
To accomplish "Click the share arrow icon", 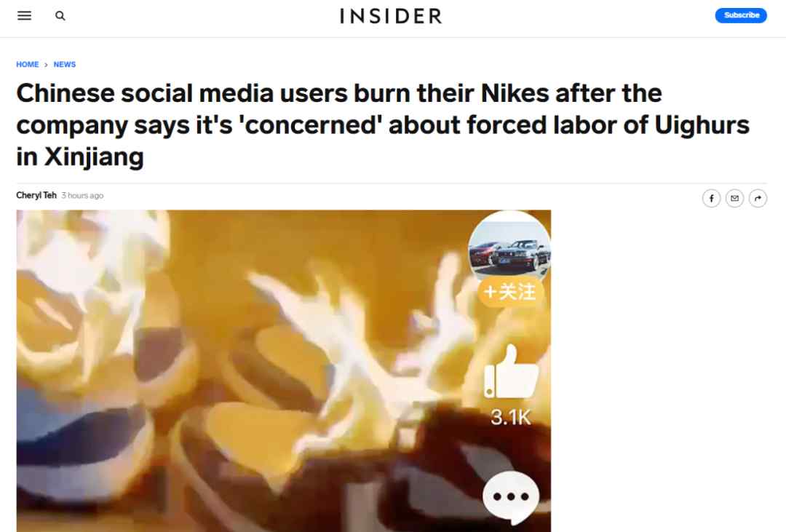I will 758,198.
